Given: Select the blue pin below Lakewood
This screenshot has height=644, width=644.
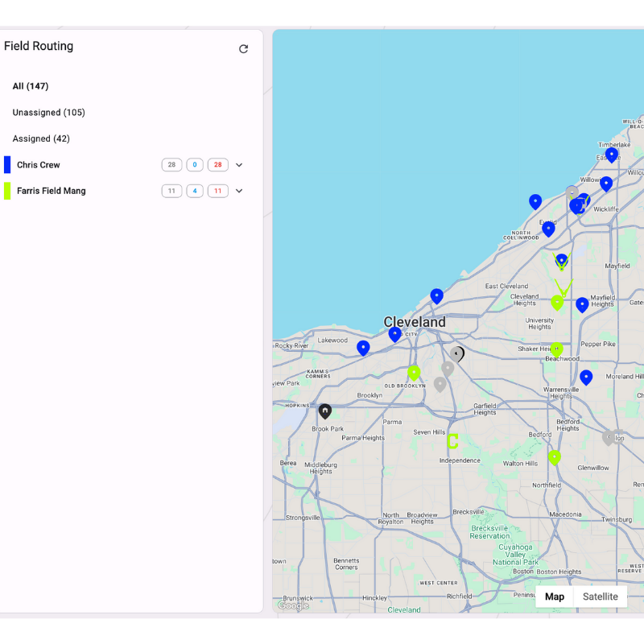Looking at the screenshot, I should point(363,348).
